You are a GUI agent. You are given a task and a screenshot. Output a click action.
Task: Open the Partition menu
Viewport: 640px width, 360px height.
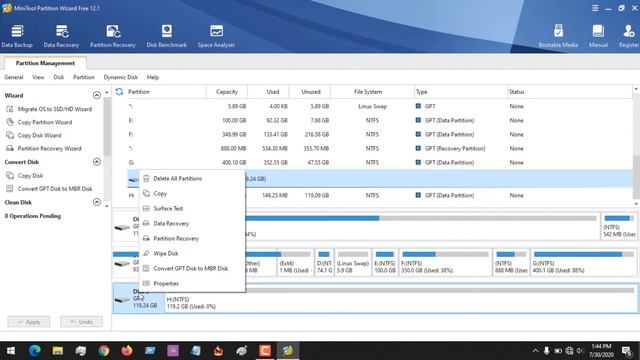84,77
